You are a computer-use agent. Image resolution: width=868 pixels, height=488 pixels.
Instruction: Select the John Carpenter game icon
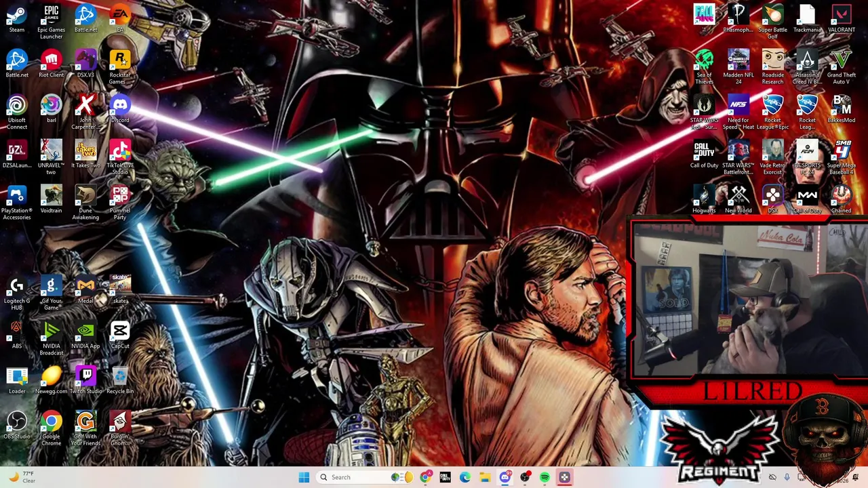(x=85, y=113)
